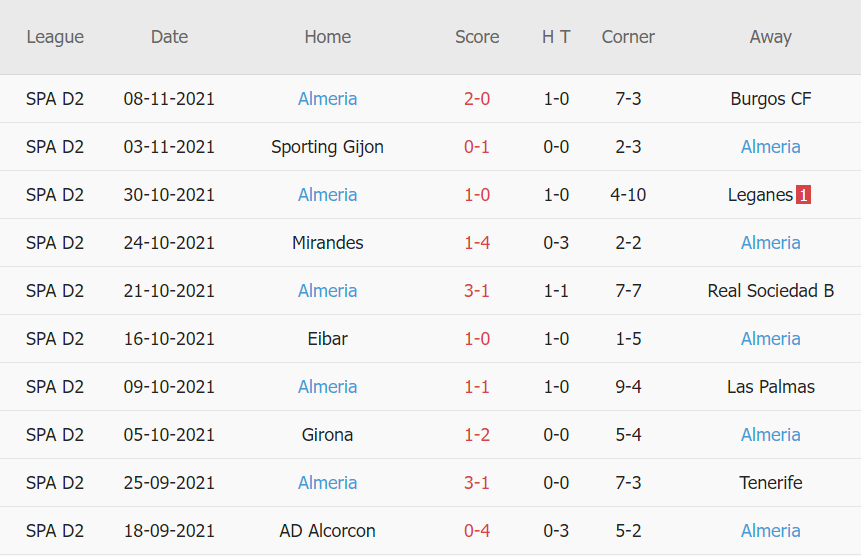The image size is (861, 556).
Task: Open the Tenerife away team link
Action: click(x=770, y=483)
